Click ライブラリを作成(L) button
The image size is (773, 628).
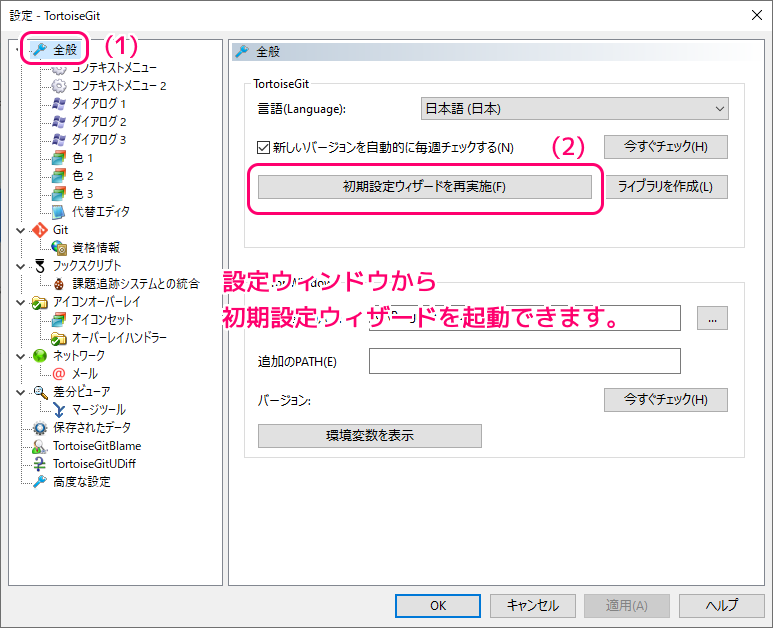point(666,187)
